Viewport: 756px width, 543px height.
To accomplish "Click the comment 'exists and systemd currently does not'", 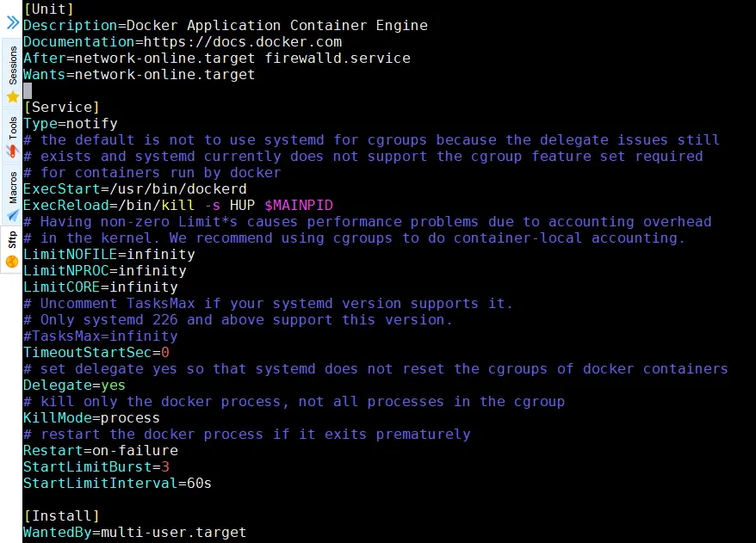I will pyautogui.click(x=363, y=156).
